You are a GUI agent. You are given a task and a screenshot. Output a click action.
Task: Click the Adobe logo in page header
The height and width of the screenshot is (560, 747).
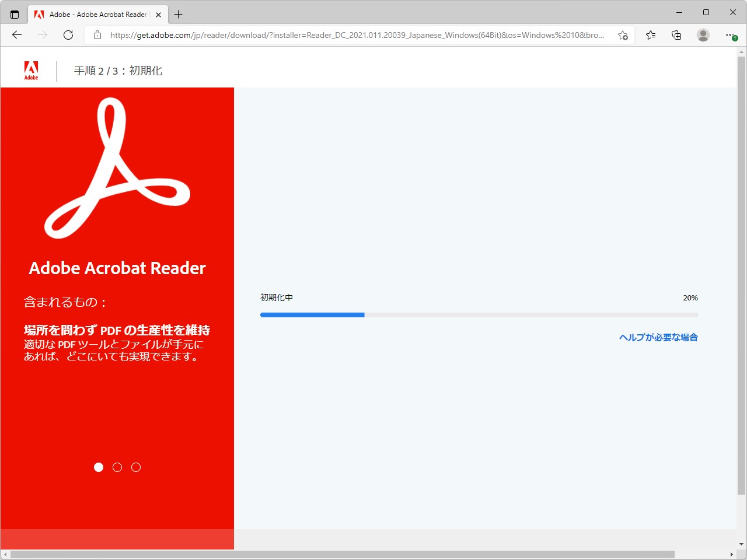(32, 71)
